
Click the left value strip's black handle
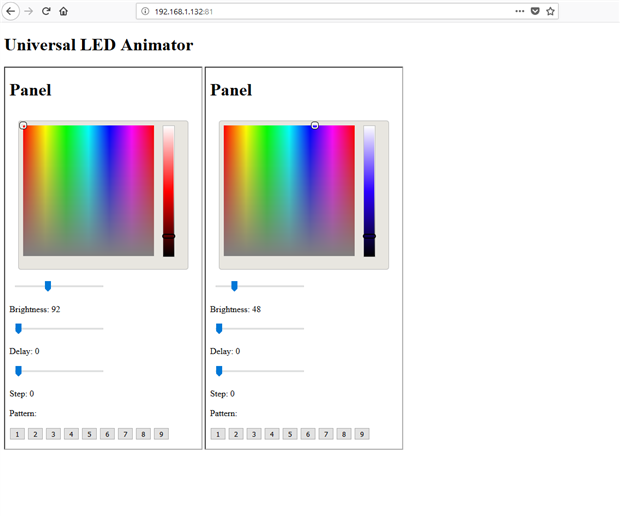[169, 236]
